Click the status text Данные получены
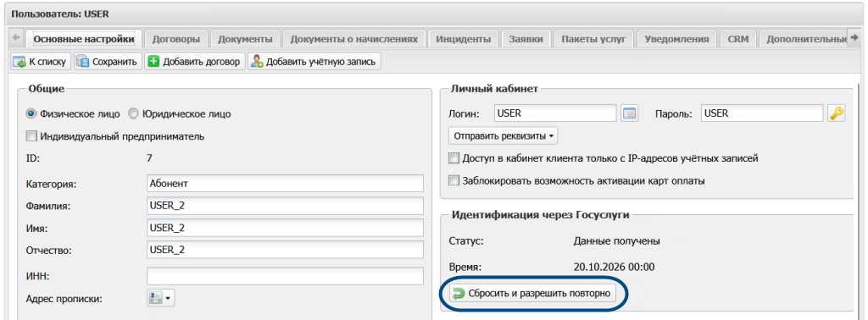Image resolution: width=868 pixels, height=320 pixels. (617, 241)
